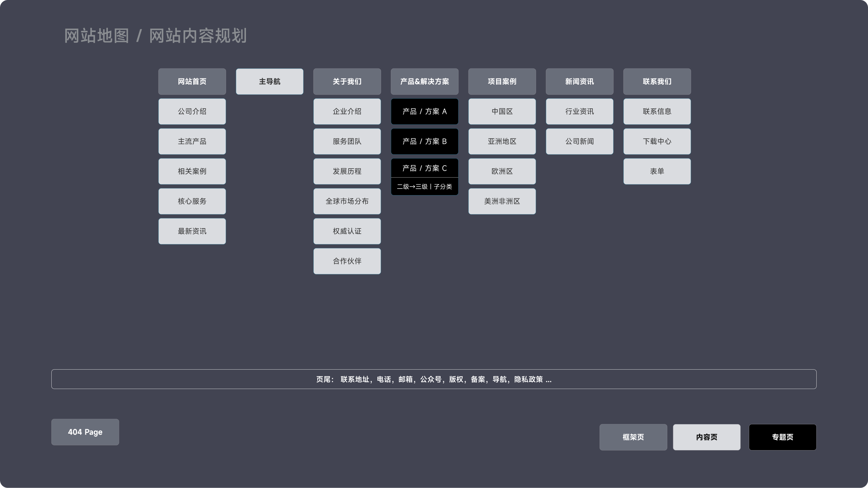The height and width of the screenshot is (488, 868).
Task: Select the 项目案例 header box
Action: pyautogui.click(x=502, y=82)
